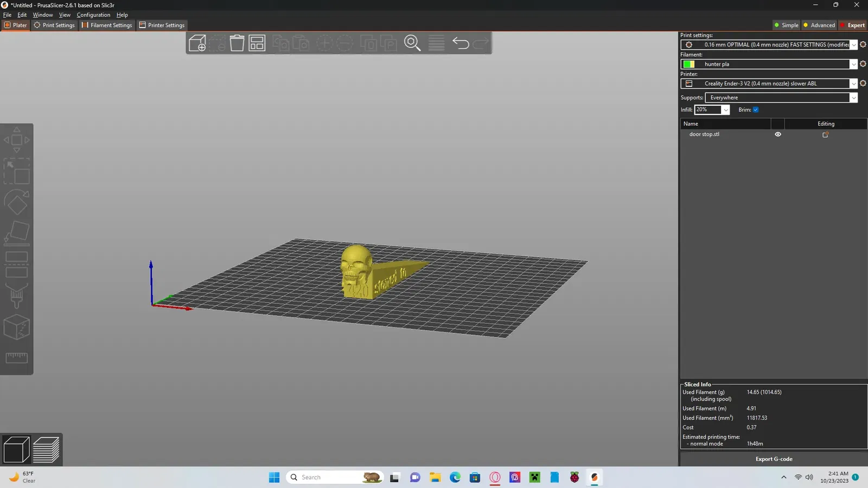This screenshot has height=488, width=868.
Task: Click the Delete all trash icon
Action: pos(237,43)
